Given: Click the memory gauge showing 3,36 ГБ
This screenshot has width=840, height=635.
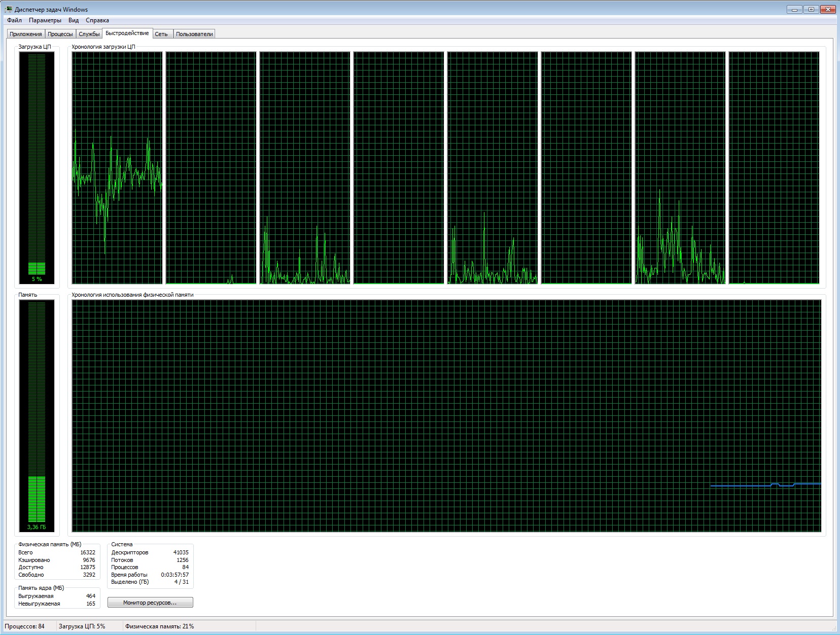Looking at the screenshot, I should 37,416.
